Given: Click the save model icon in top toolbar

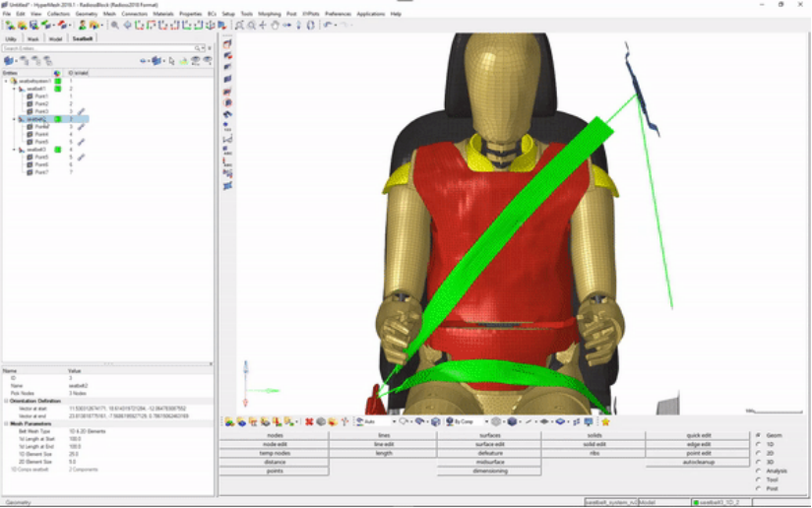Looking at the screenshot, I should tap(34, 25).
